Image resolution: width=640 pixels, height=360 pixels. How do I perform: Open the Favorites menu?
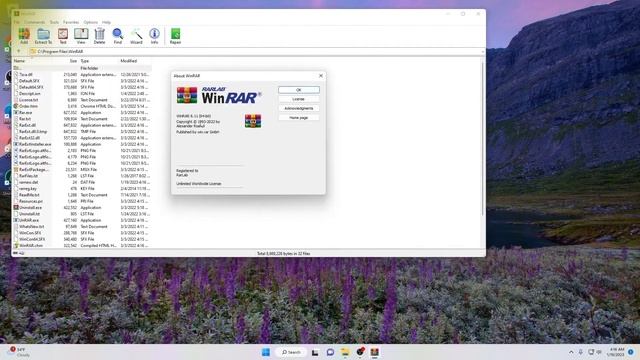[x=71, y=22]
